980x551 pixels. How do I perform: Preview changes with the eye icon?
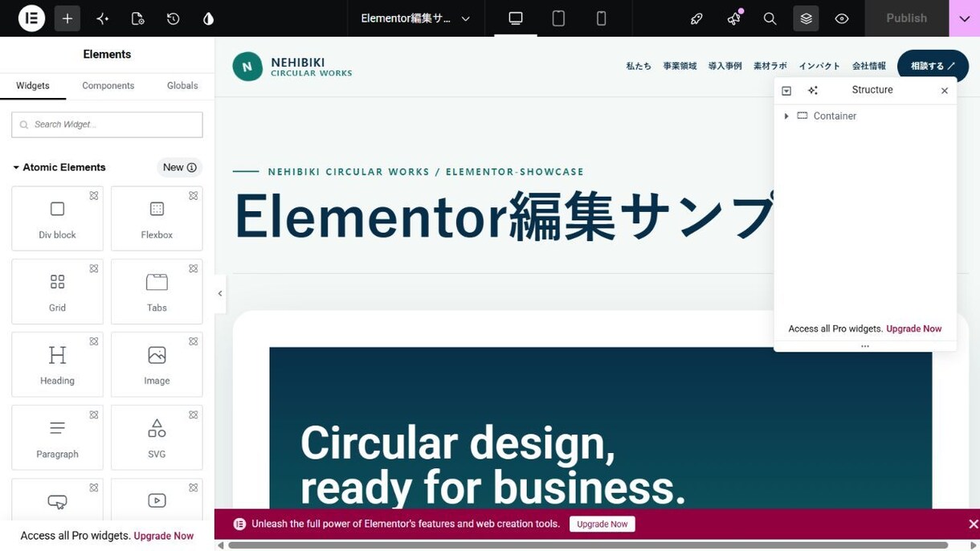(x=842, y=18)
